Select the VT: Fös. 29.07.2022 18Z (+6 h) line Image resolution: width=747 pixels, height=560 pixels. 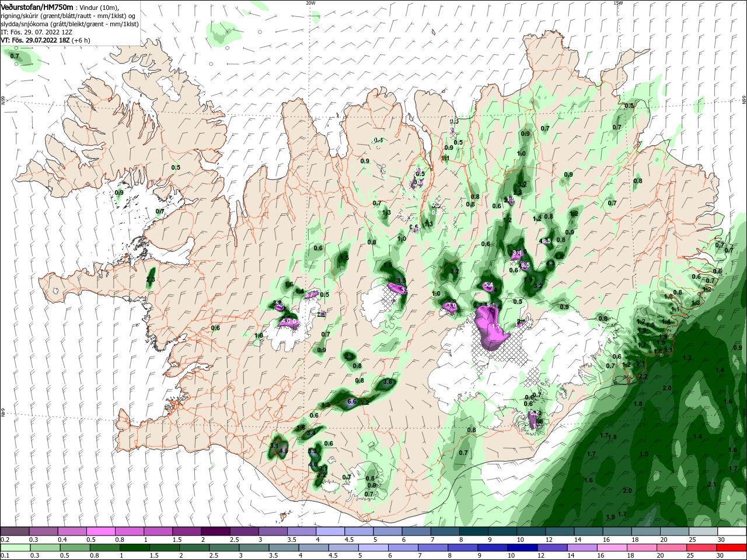(x=46, y=40)
